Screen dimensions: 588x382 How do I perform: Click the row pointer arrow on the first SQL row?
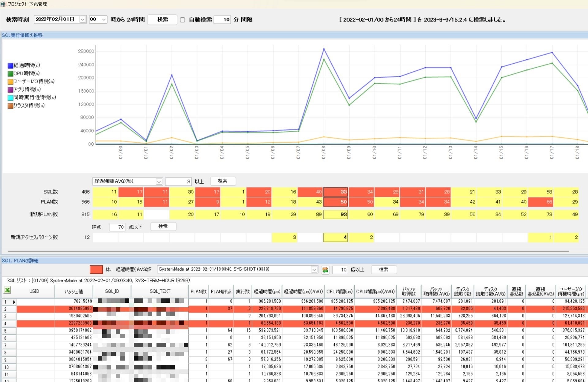click(x=14, y=301)
